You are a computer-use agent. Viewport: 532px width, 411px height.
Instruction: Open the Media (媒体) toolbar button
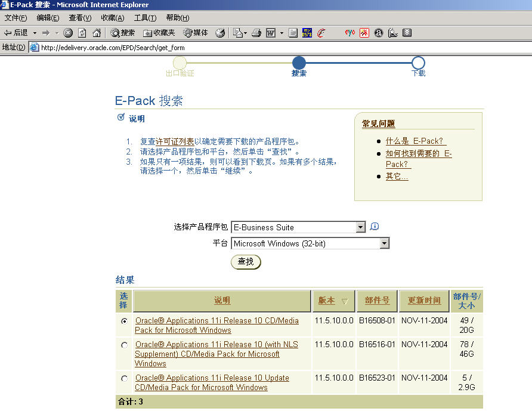[196, 33]
